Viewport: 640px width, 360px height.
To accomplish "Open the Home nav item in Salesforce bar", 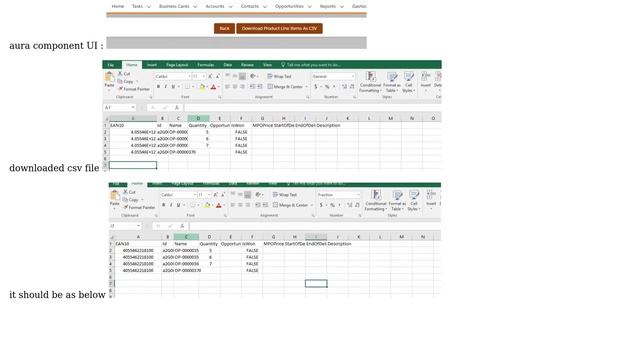I will (x=118, y=6).
